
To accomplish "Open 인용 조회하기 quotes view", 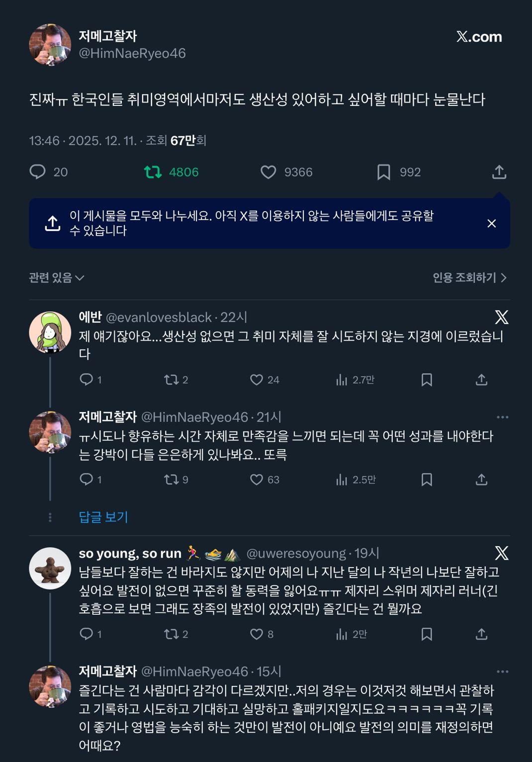I will 469,277.
